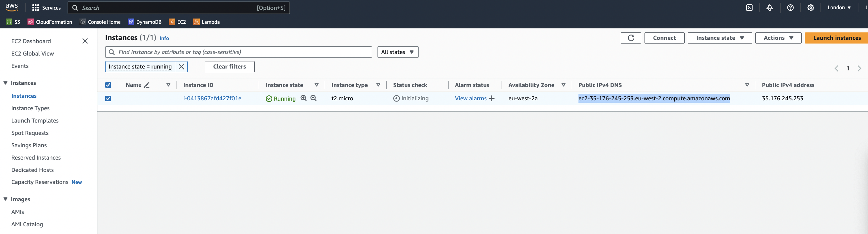Image resolution: width=868 pixels, height=234 pixels.
Task: Collapse the Images sidebar section
Action: point(5,199)
